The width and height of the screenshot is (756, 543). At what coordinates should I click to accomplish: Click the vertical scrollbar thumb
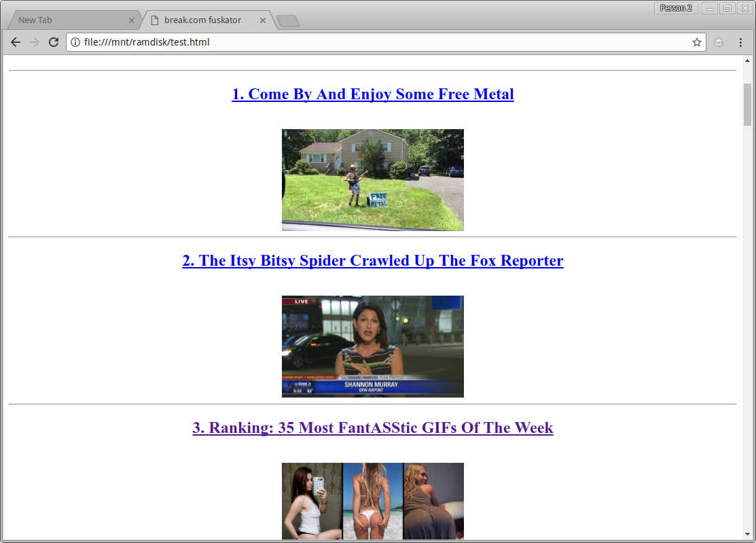pyautogui.click(x=747, y=105)
